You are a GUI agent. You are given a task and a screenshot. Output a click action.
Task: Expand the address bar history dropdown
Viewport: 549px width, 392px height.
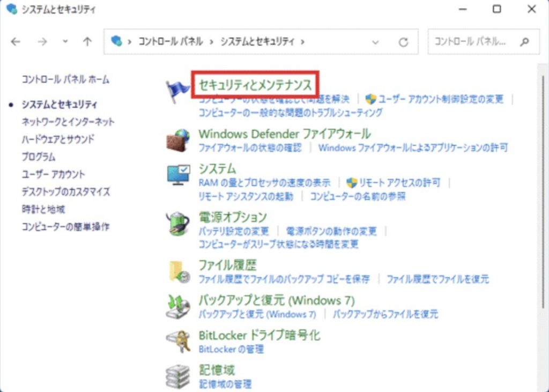[x=375, y=42]
